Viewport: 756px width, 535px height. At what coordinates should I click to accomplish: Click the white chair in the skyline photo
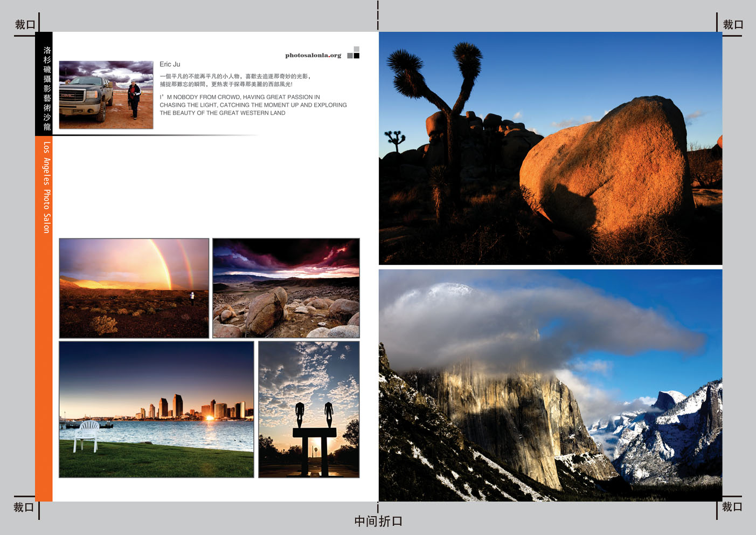click(87, 435)
